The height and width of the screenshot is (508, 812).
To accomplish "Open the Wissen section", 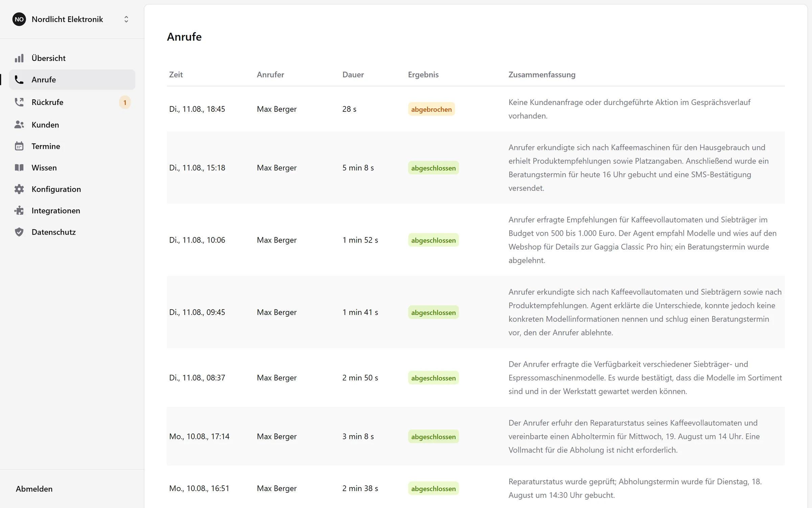I will pos(72,168).
